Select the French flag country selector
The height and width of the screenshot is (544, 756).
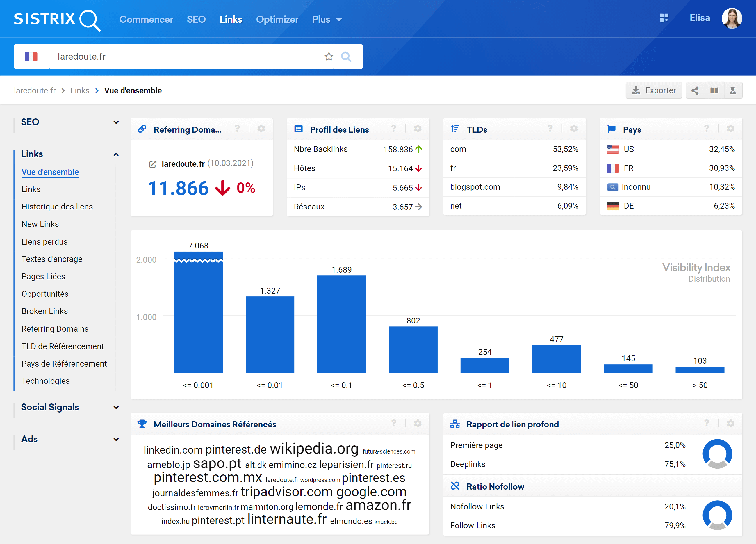pyautogui.click(x=31, y=56)
